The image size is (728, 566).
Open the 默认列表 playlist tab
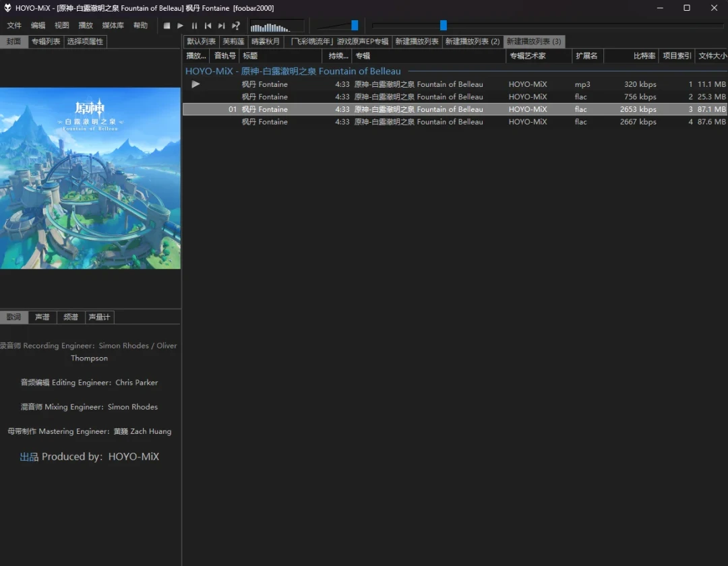click(201, 42)
